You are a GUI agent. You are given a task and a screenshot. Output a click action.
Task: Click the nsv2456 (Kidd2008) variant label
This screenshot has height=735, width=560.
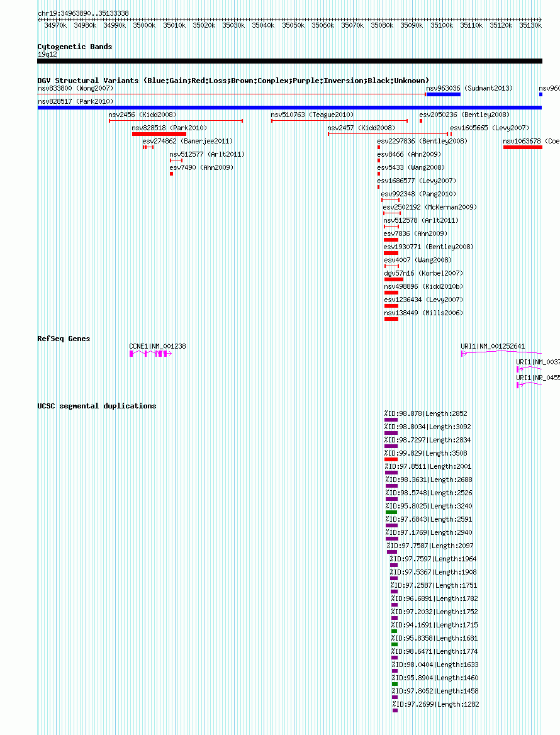click(x=142, y=115)
